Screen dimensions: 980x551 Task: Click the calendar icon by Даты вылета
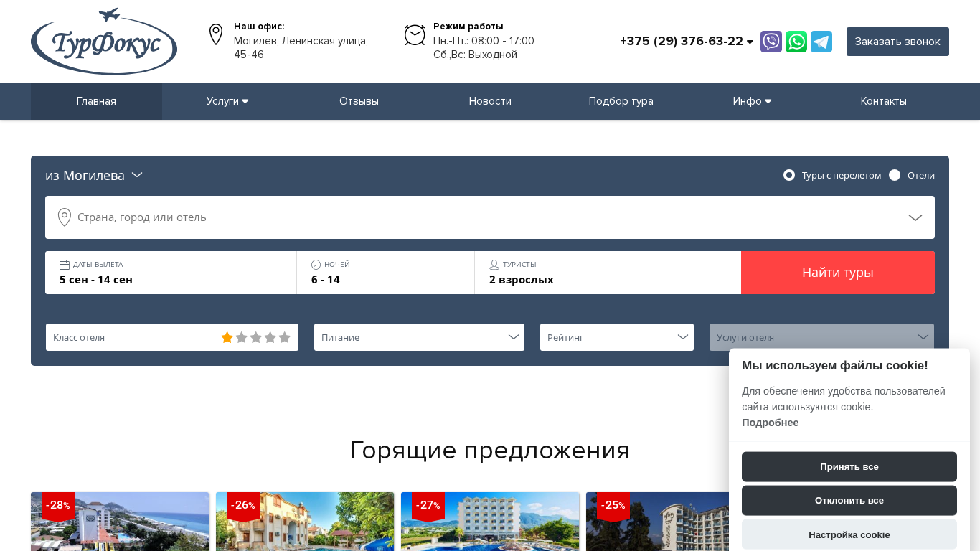click(65, 265)
